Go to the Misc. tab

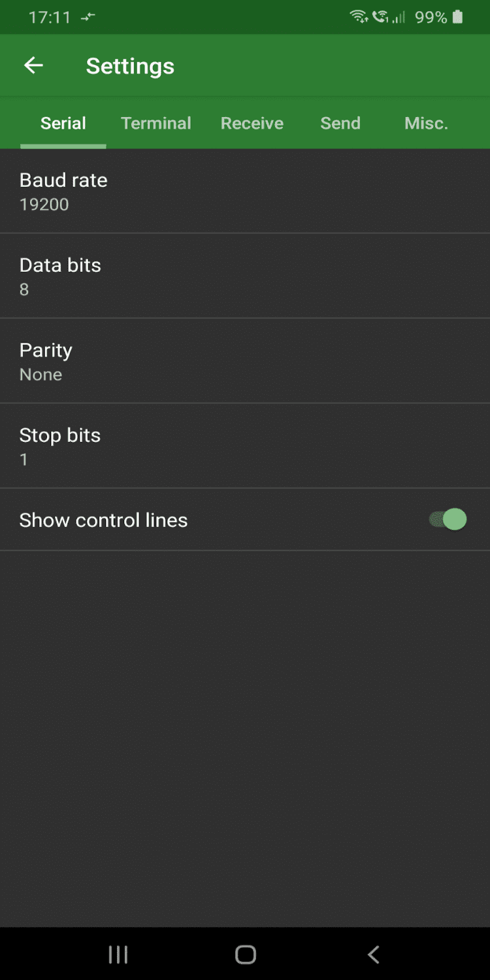click(426, 124)
